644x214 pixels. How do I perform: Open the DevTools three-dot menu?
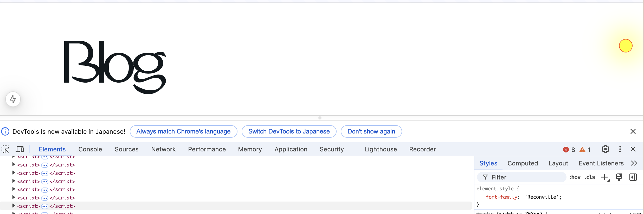(620, 149)
